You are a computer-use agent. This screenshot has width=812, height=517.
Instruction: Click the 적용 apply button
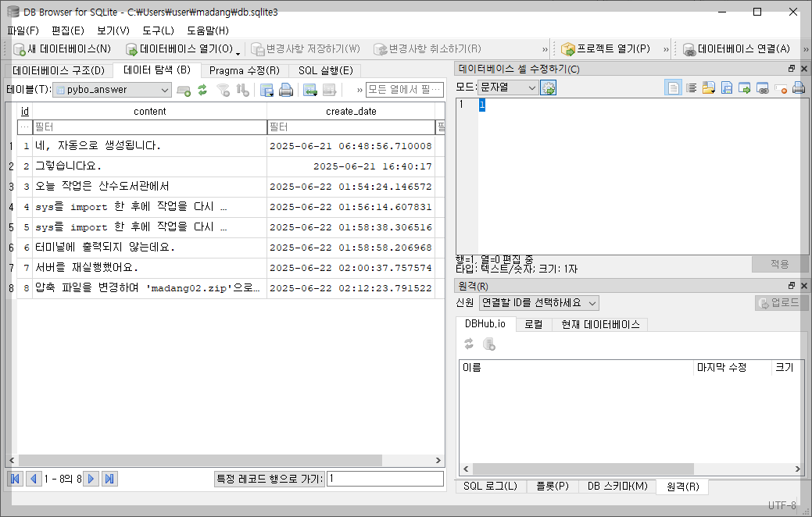[779, 264]
